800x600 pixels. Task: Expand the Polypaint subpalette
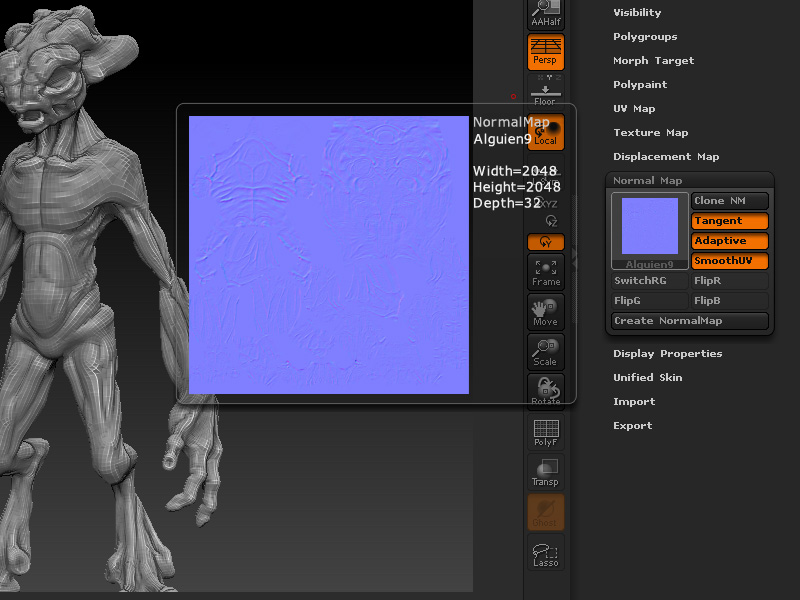coord(640,85)
